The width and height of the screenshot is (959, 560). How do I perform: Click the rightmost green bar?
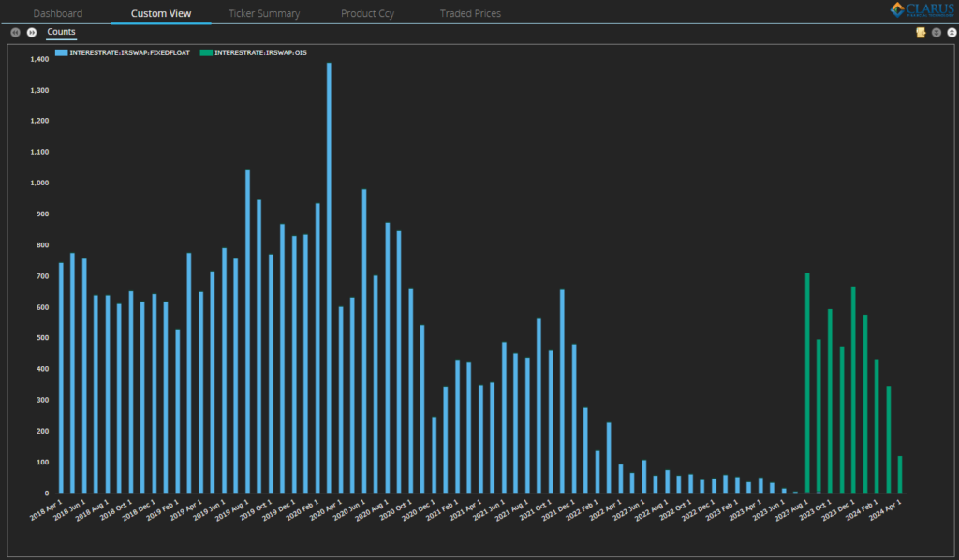coord(900,475)
